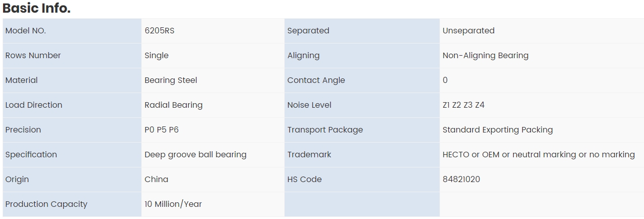The image size is (644, 219).
Task: Select the Model NO. label cell
Action: click(x=72, y=31)
